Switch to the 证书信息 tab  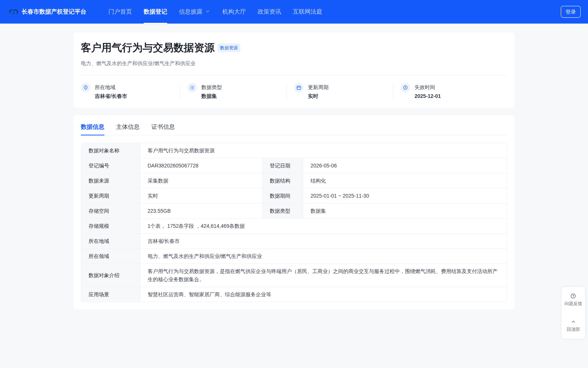(163, 127)
